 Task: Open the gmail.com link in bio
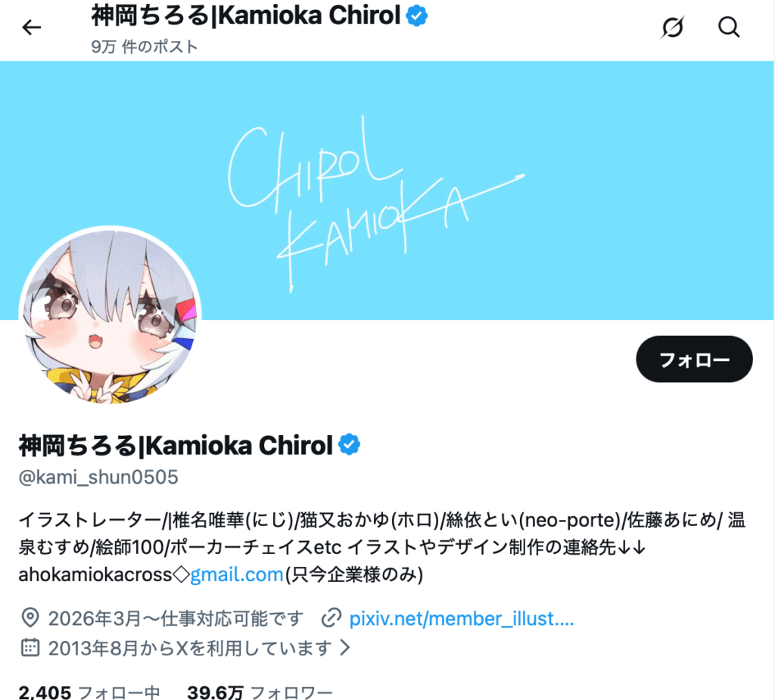click(x=237, y=574)
